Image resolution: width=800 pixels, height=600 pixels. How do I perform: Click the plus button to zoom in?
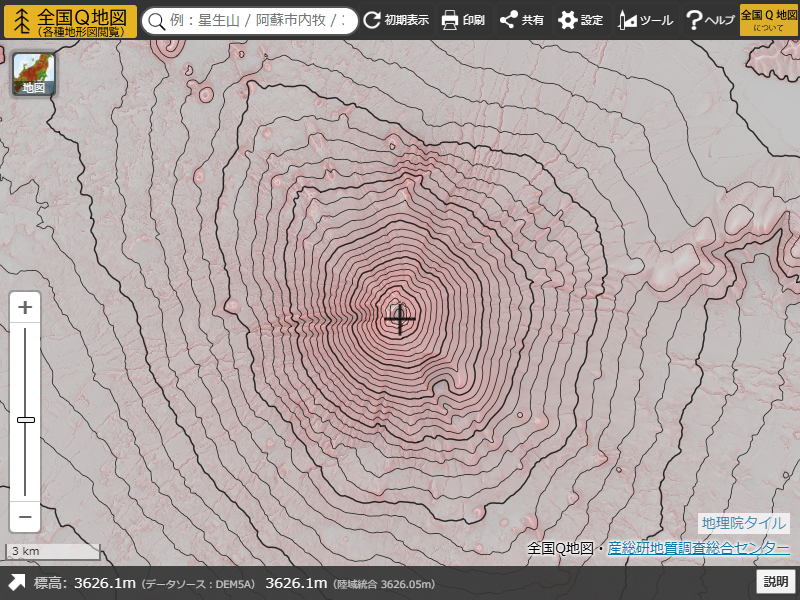point(23,305)
